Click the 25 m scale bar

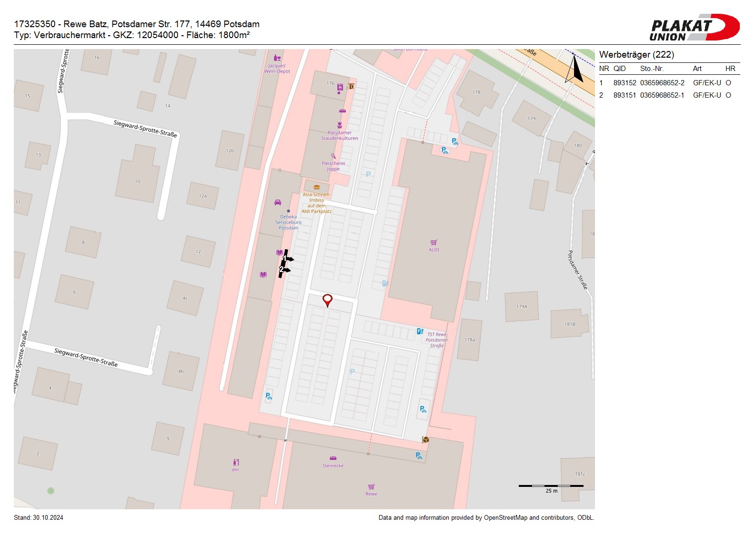pyautogui.click(x=551, y=486)
